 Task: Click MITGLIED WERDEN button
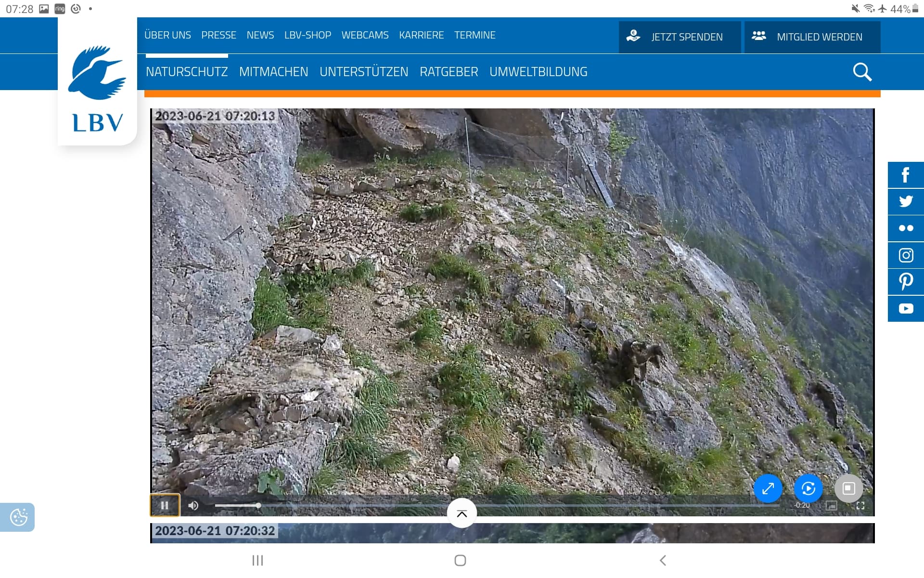812,37
